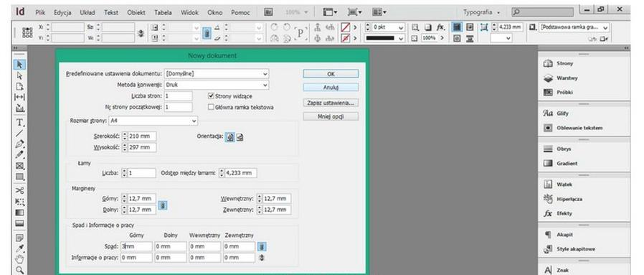Select the Page tool
This screenshot has width=644, height=275.
pos(19,86)
